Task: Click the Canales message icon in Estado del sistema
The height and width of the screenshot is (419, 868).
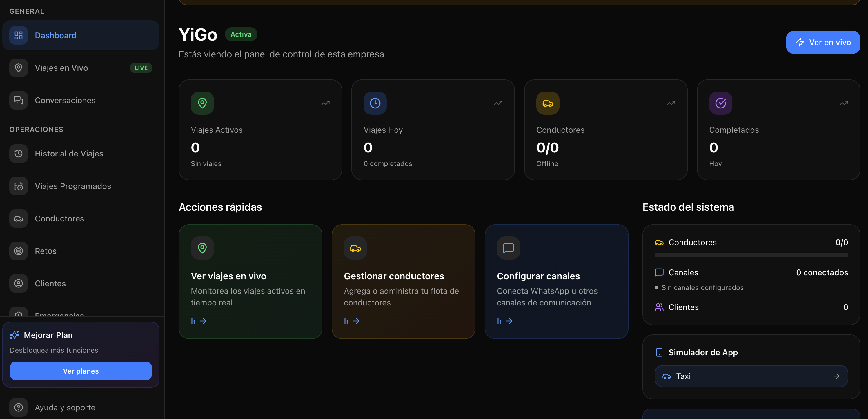Action: pos(659,272)
